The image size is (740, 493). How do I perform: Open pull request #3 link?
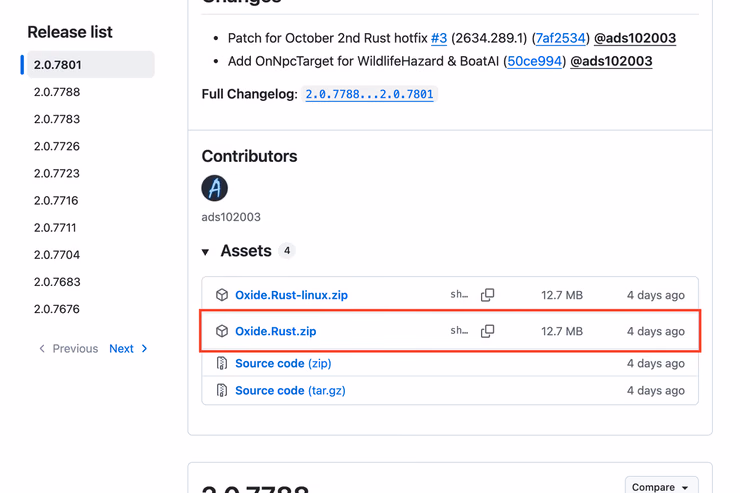439,38
